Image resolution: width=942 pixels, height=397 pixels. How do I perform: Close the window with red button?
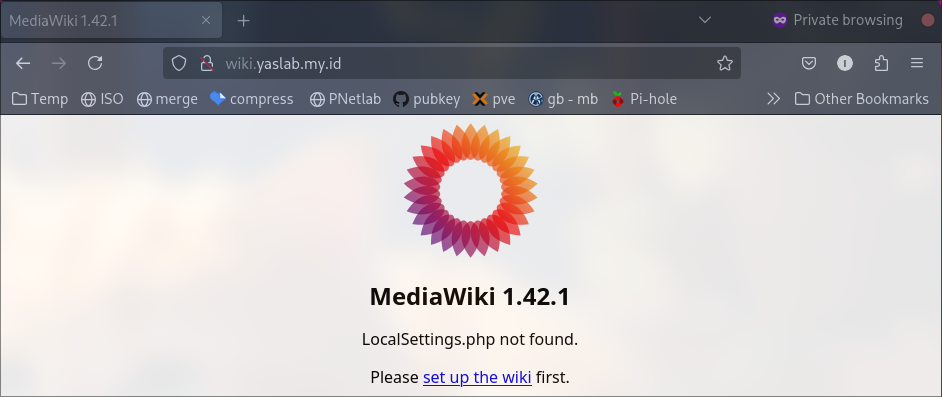pos(928,20)
